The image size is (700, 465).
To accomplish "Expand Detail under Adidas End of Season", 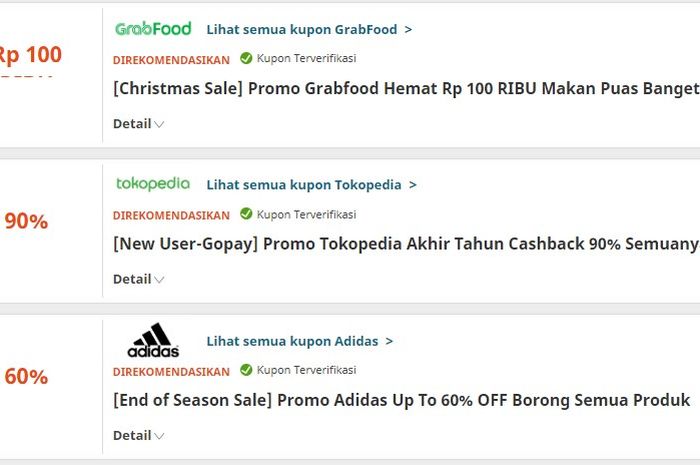I will click(138, 436).
